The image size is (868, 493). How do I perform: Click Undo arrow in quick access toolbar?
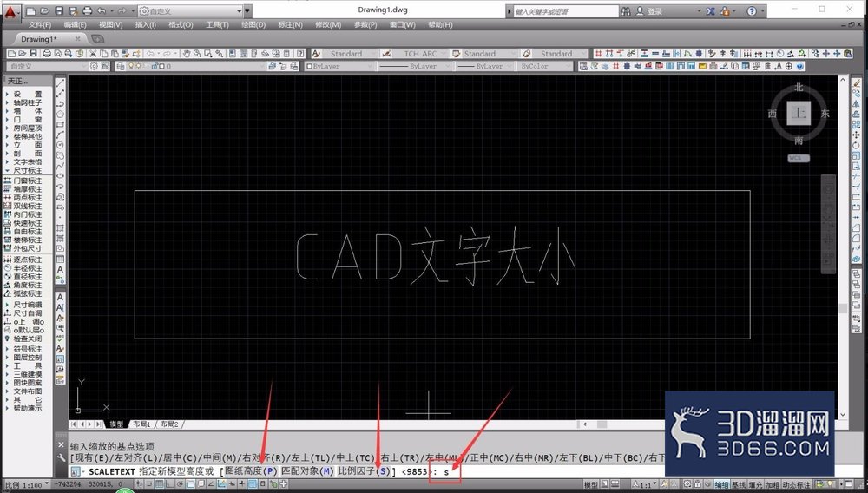(x=102, y=11)
